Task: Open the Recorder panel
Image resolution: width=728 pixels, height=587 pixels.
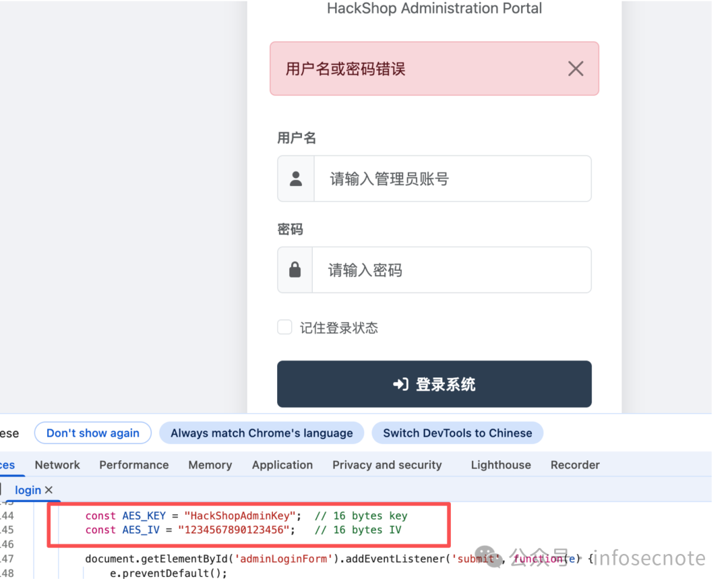Action: pyautogui.click(x=574, y=464)
